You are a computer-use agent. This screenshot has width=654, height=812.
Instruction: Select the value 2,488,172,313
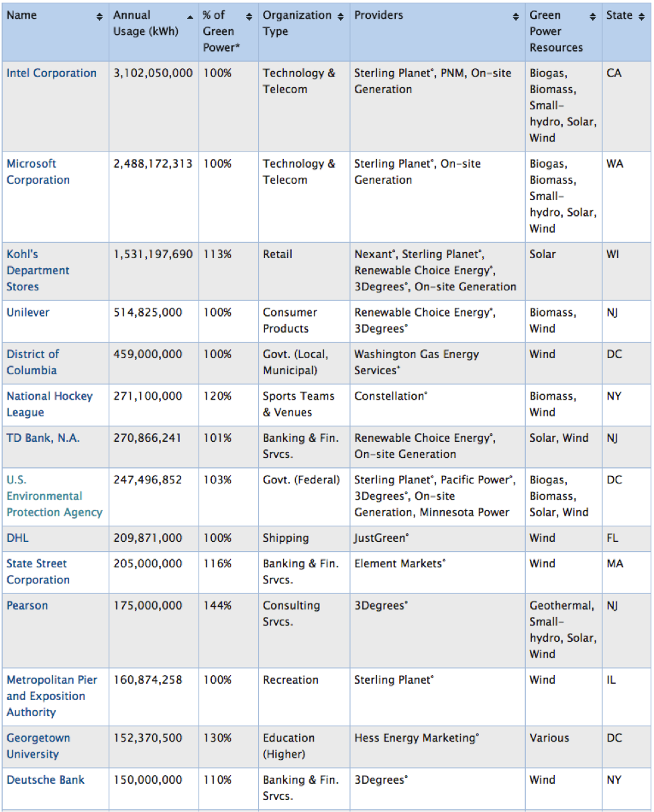(153, 164)
